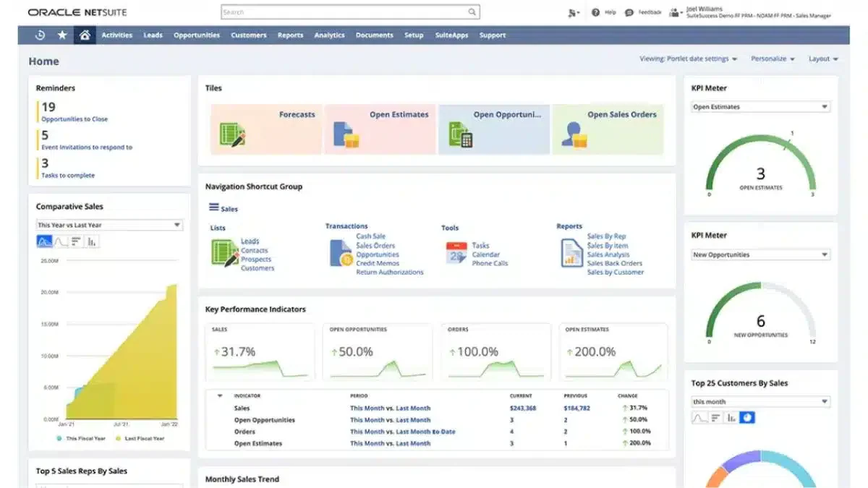This screenshot has height=488, width=868.
Task: Open the Activities menu
Action: click(x=117, y=35)
